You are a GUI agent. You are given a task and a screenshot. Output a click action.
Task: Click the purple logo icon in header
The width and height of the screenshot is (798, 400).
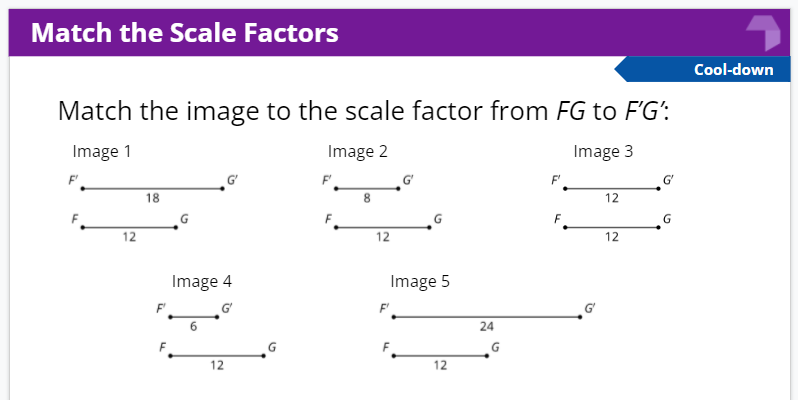[763, 33]
